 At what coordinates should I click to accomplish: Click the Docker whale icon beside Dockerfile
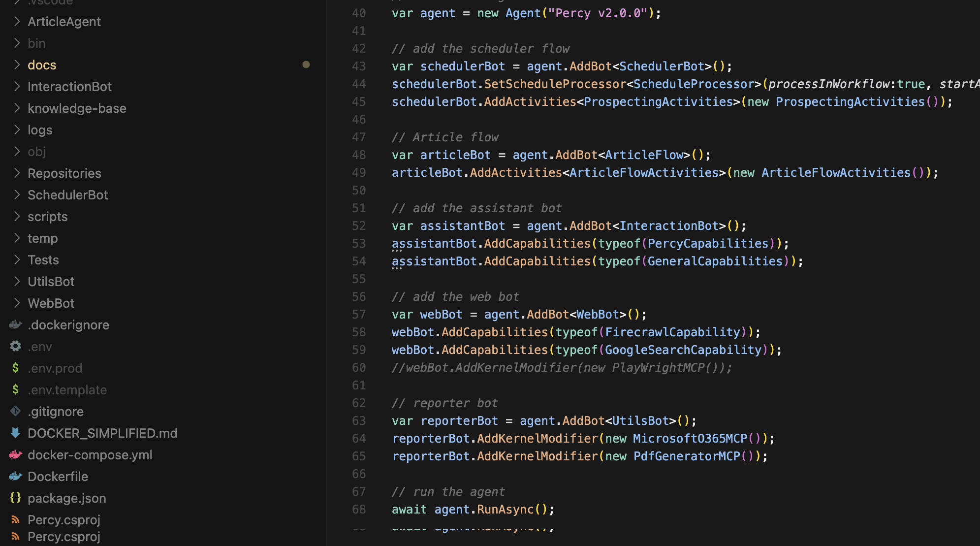(x=15, y=476)
